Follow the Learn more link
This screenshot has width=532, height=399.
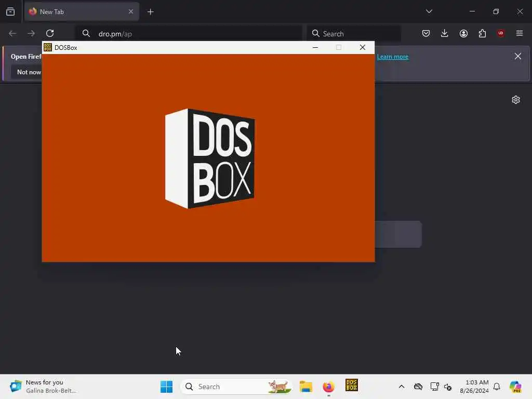pos(393,57)
